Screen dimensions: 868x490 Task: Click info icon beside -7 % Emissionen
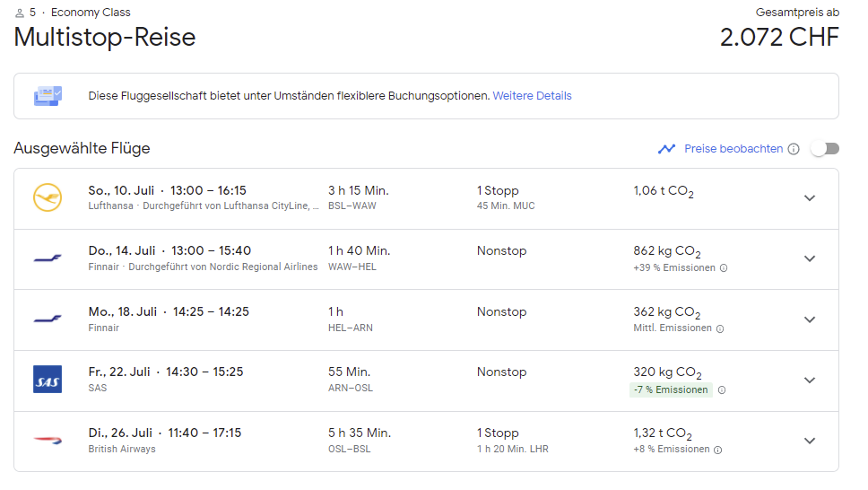pos(722,389)
